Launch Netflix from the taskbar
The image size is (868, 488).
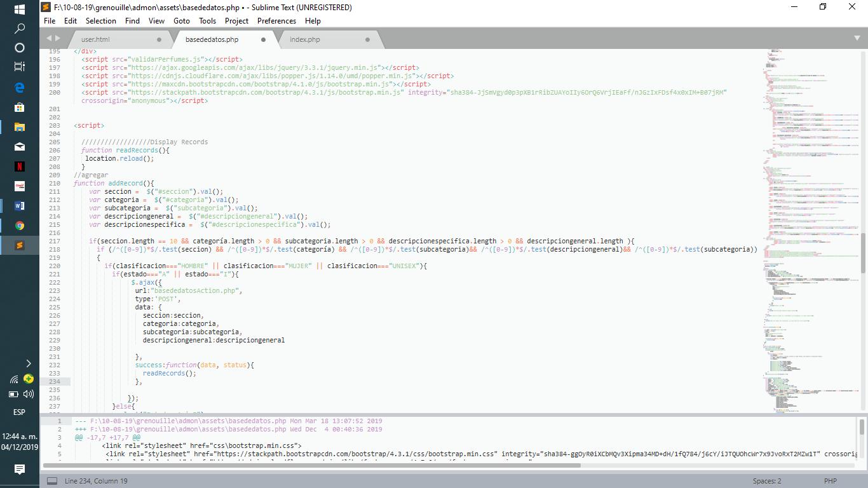pyautogui.click(x=19, y=166)
